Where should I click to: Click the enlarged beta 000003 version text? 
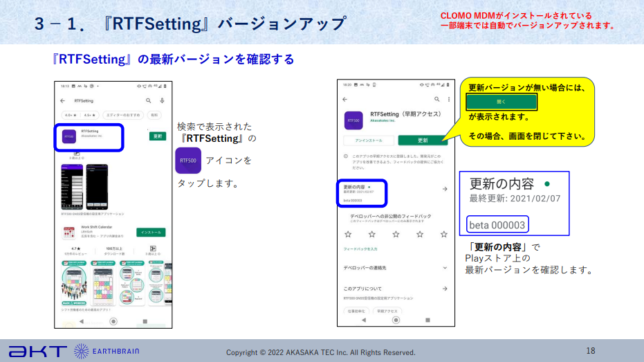coord(497,225)
